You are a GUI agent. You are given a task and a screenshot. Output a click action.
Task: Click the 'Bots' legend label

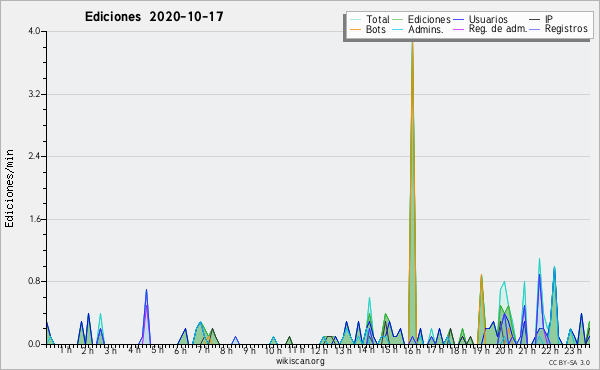(x=376, y=29)
